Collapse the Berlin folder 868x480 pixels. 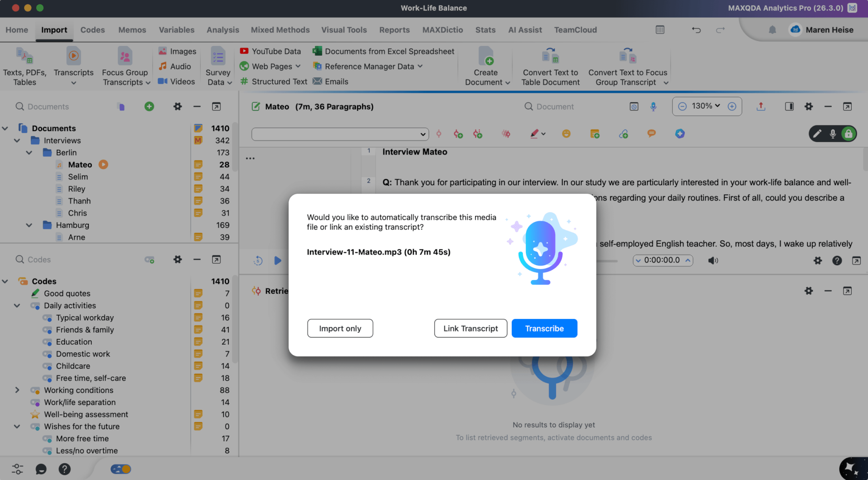pyautogui.click(x=29, y=153)
